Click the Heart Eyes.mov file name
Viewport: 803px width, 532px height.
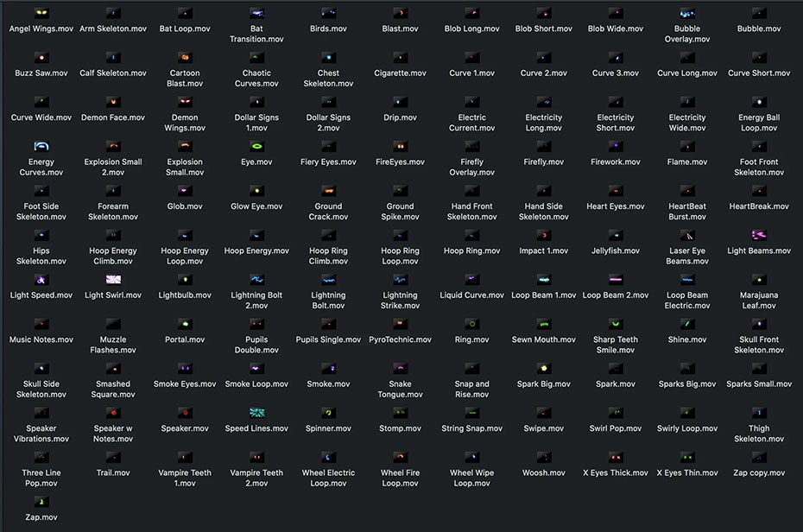pyautogui.click(x=616, y=206)
